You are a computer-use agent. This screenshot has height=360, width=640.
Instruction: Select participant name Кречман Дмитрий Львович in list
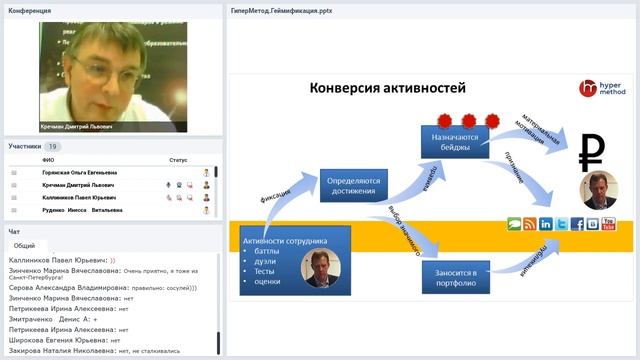coord(78,185)
